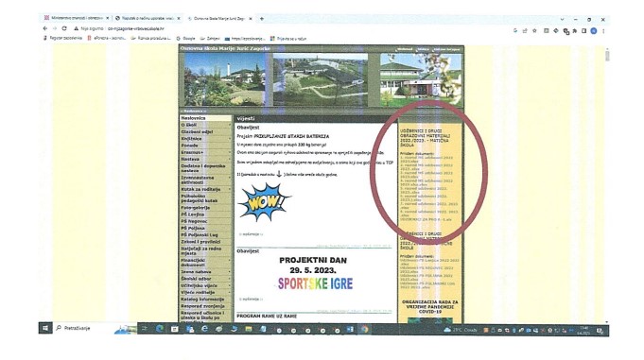Open the Edge browser taskbar icon

(x=160, y=329)
